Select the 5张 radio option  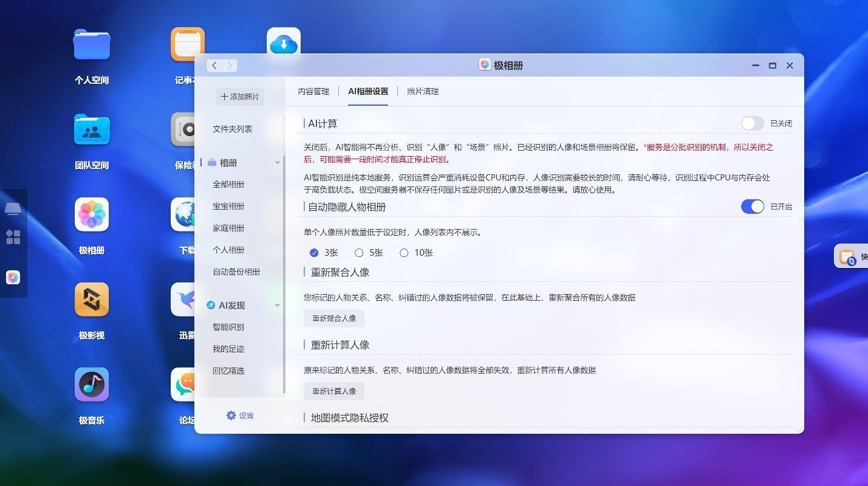[x=359, y=253]
